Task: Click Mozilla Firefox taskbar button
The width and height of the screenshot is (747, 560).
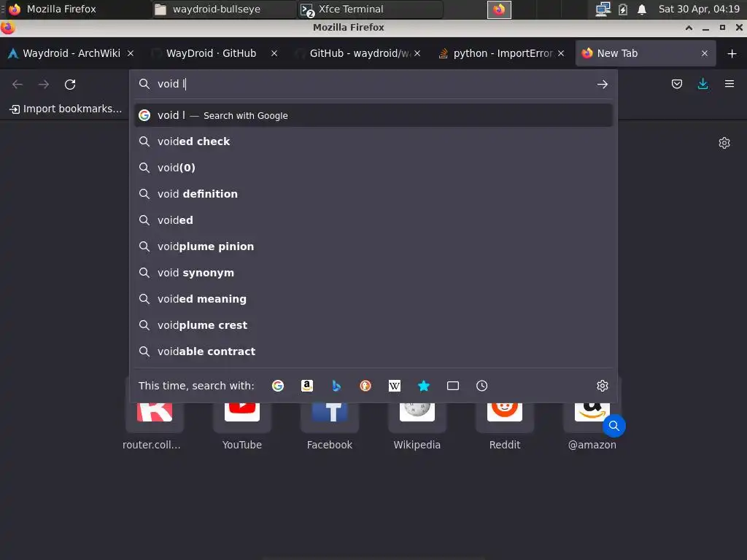Action: (79, 9)
